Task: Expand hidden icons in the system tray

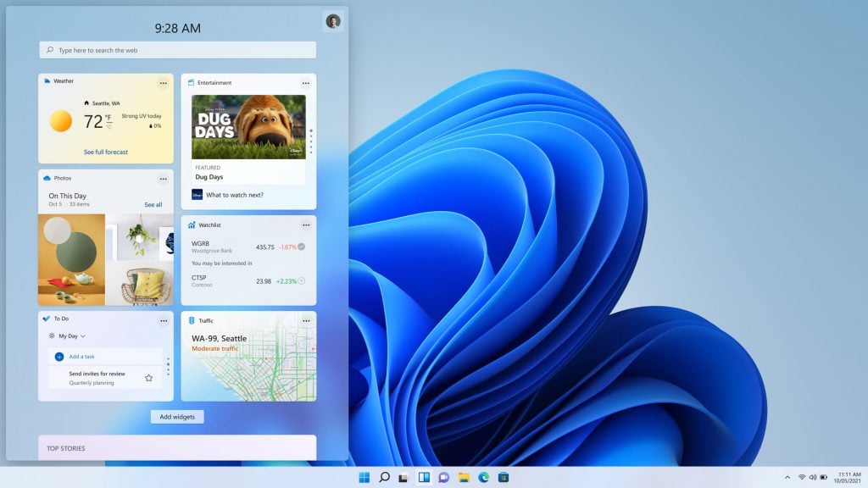Action: (x=788, y=476)
